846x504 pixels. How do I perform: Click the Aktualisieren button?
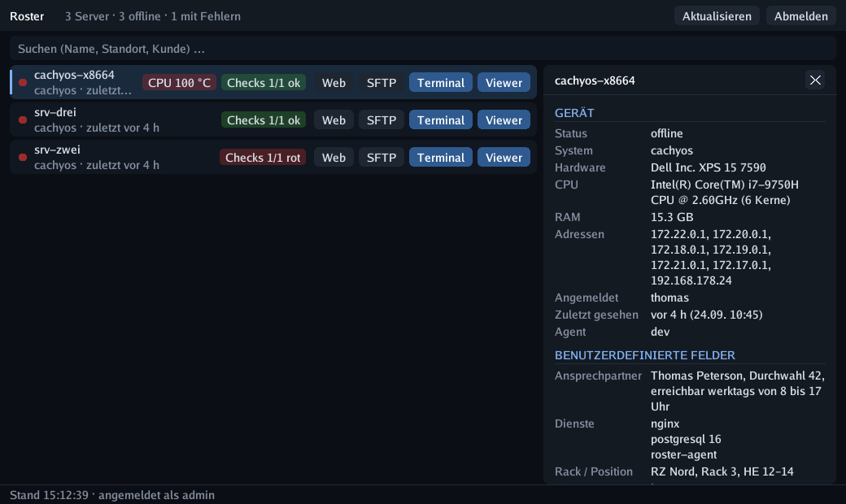tap(717, 16)
